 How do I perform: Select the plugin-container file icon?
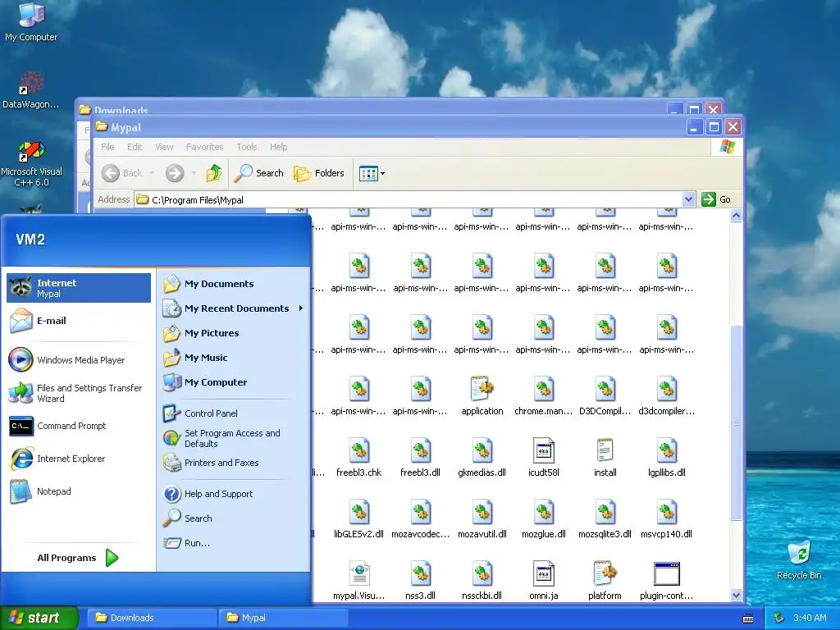[x=666, y=580]
